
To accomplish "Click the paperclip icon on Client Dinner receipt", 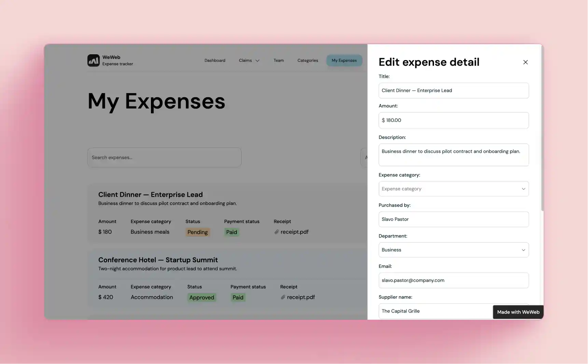I will click(x=277, y=232).
